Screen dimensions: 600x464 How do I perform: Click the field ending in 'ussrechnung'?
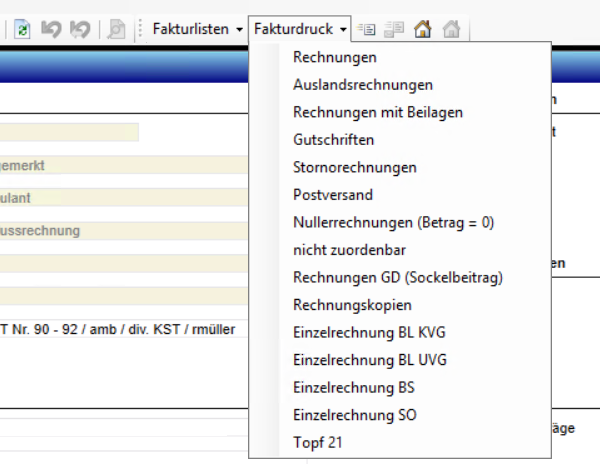coord(124,231)
